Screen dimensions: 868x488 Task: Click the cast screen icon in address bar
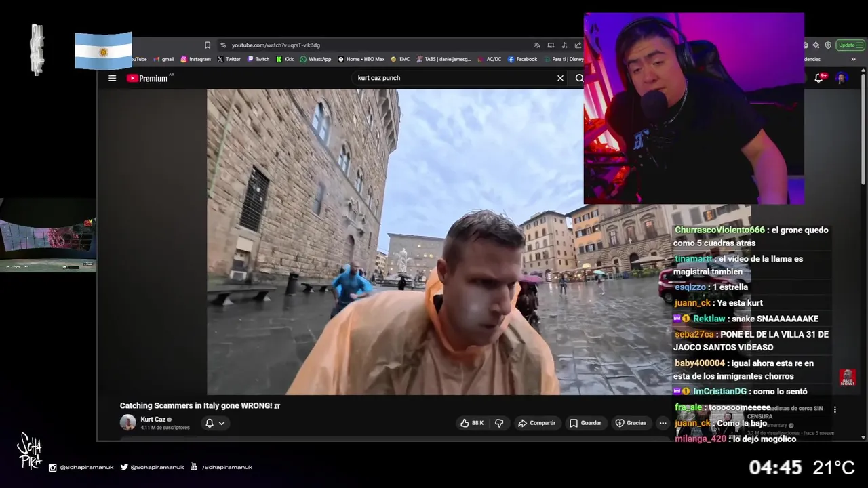pos(551,45)
